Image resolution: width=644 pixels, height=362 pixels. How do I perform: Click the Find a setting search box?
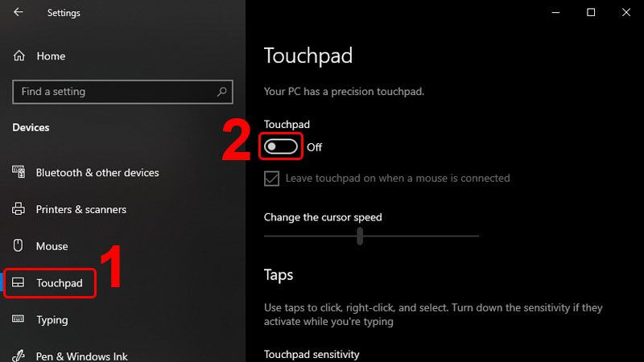pos(113,92)
